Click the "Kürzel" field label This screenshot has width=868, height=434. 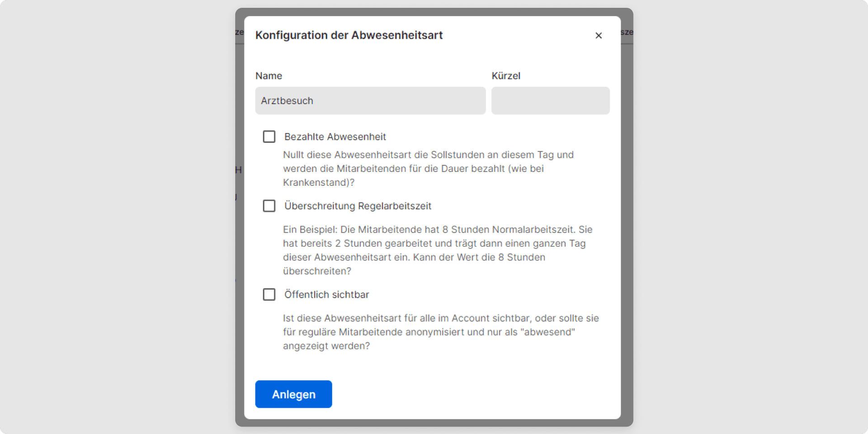coord(506,75)
